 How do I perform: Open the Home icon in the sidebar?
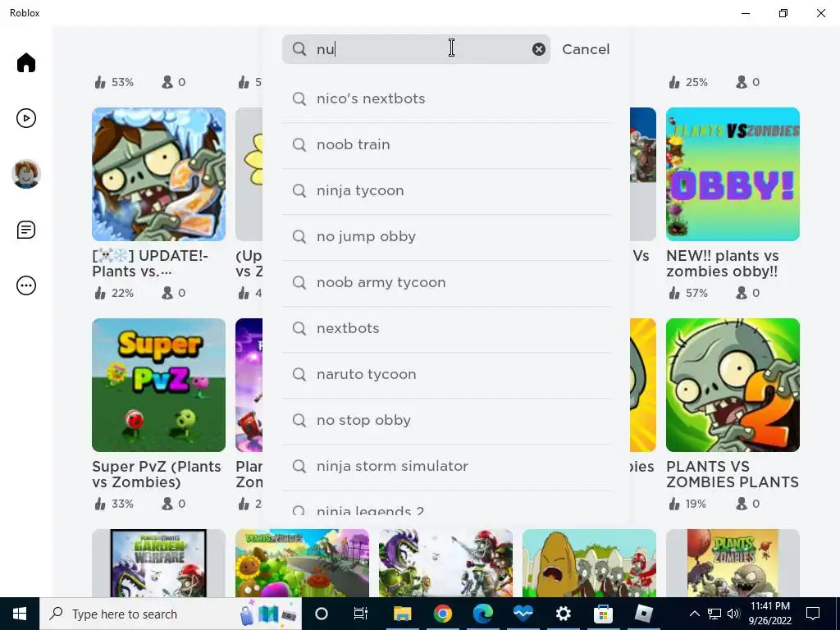pyautogui.click(x=25, y=62)
